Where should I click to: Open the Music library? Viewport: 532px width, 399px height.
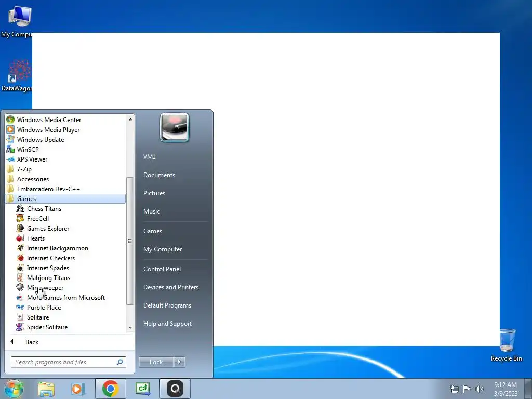[x=151, y=211]
